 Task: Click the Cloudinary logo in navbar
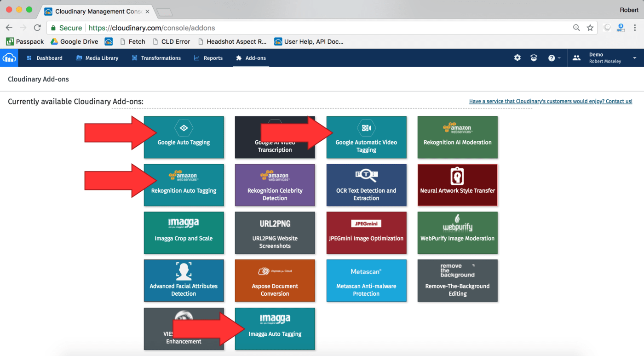(9, 58)
